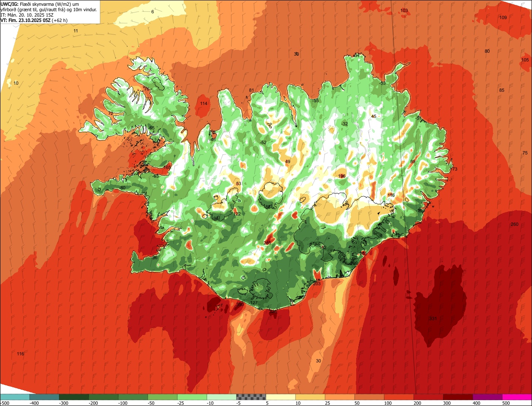Click the map value "196"
The image size is (532, 406).
[342, 176]
